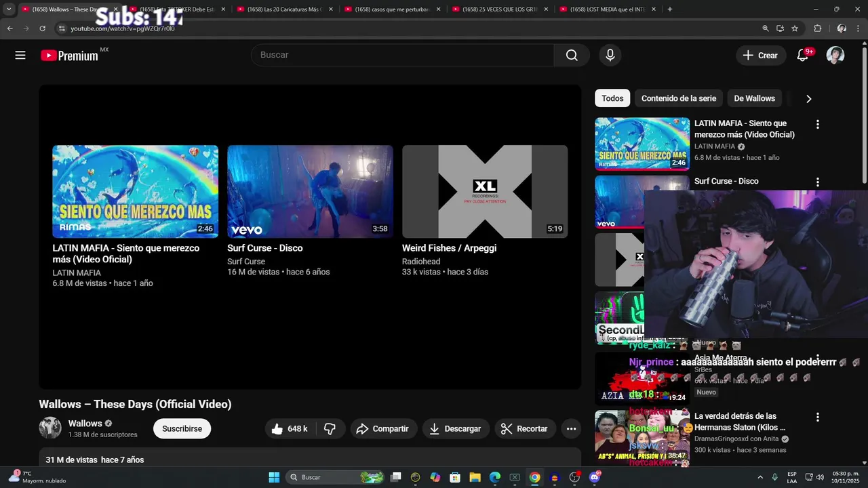View site information icon in address bar
Viewport: 868px width, 488px height.
pos(62,28)
